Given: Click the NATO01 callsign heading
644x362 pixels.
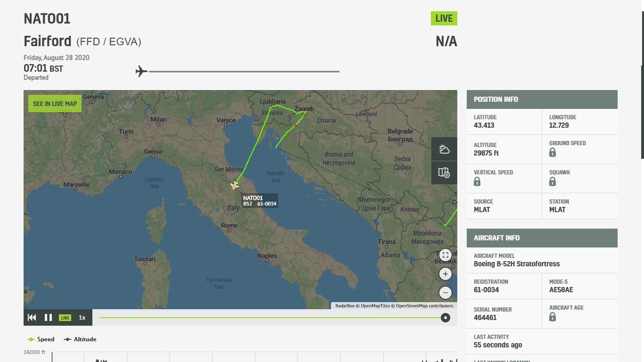Looking at the screenshot, I should click(47, 19).
